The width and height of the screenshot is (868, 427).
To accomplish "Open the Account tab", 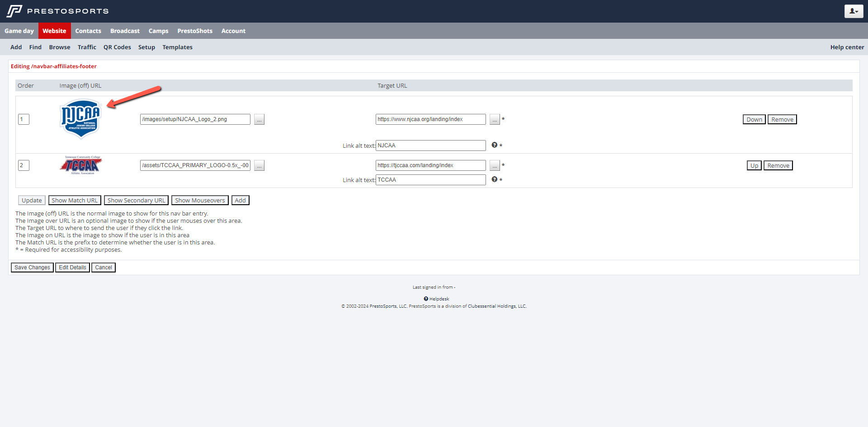I will [x=233, y=31].
